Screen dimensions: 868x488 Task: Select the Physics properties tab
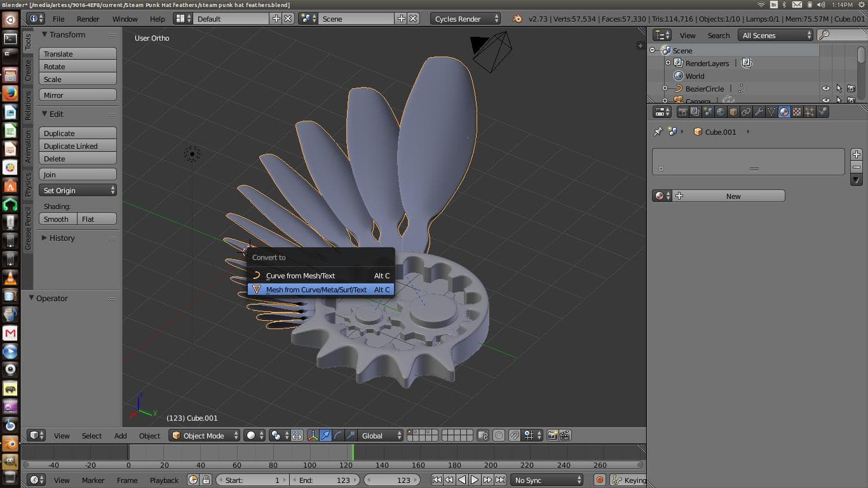(823, 112)
